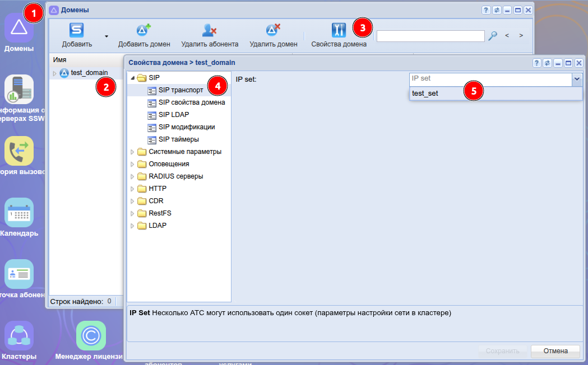Click the Добавить домен toolbar icon
The image size is (588, 365).
point(143,30)
